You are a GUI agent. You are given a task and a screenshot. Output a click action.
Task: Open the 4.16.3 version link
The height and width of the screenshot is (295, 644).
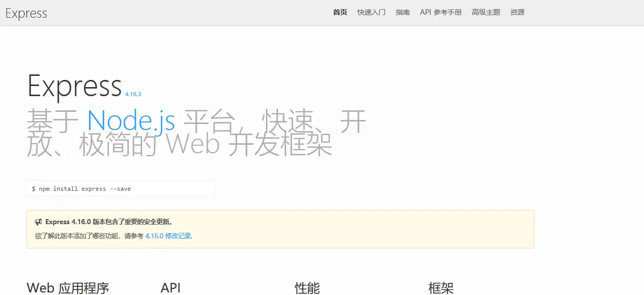pos(133,94)
